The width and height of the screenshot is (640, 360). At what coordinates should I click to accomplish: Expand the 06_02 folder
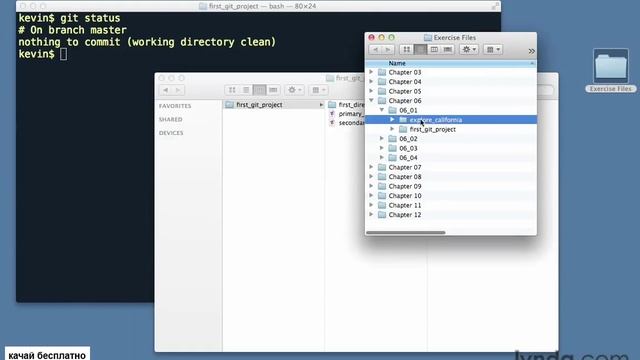[x=382, y=138]
